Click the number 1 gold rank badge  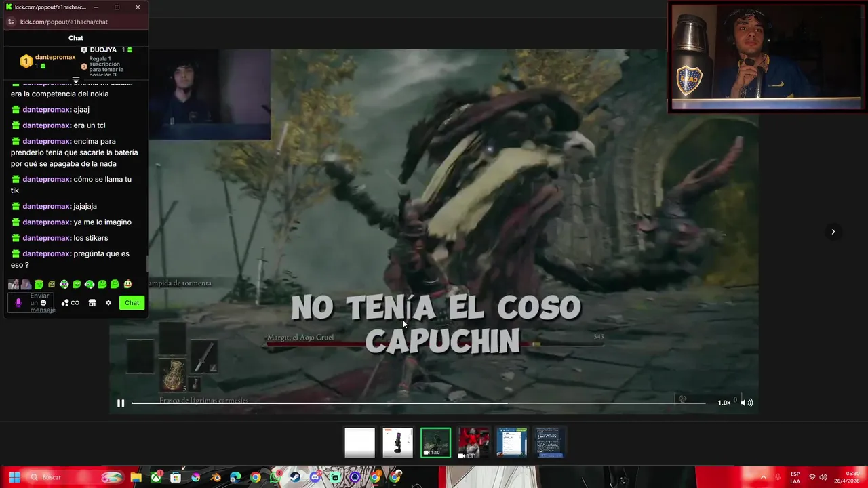tap(26, 62)
